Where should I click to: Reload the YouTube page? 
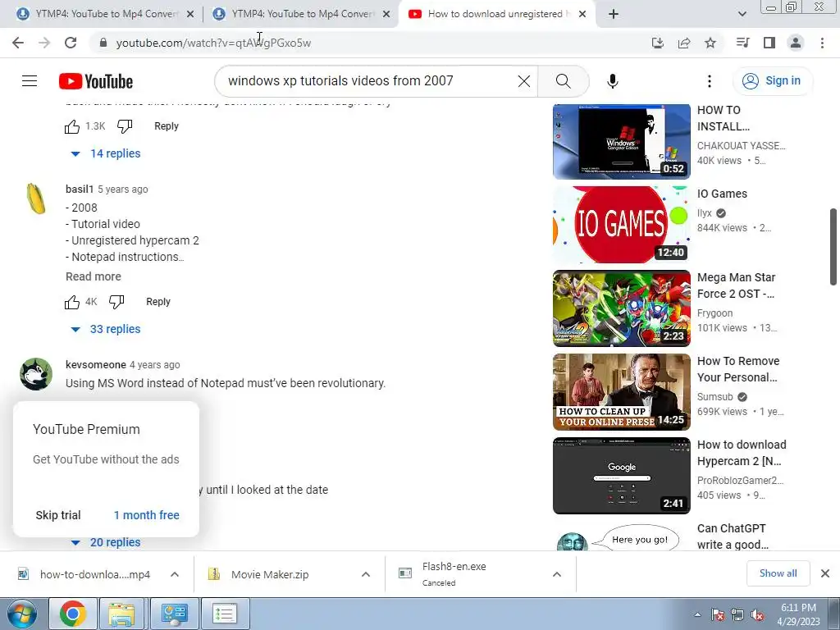pos(71,43)
